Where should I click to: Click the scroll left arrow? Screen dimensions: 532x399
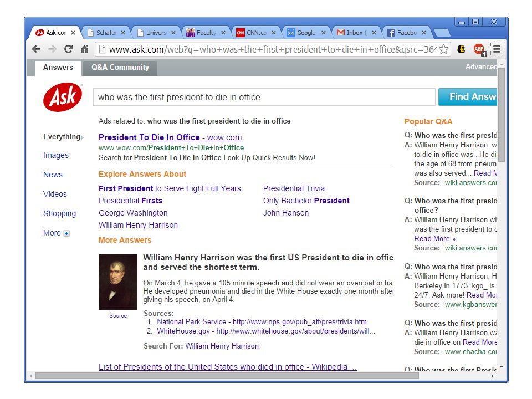coord(31,376)
